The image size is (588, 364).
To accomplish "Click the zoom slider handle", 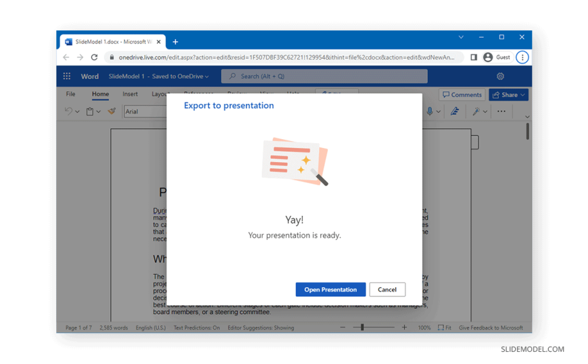I will coord(362,328).
